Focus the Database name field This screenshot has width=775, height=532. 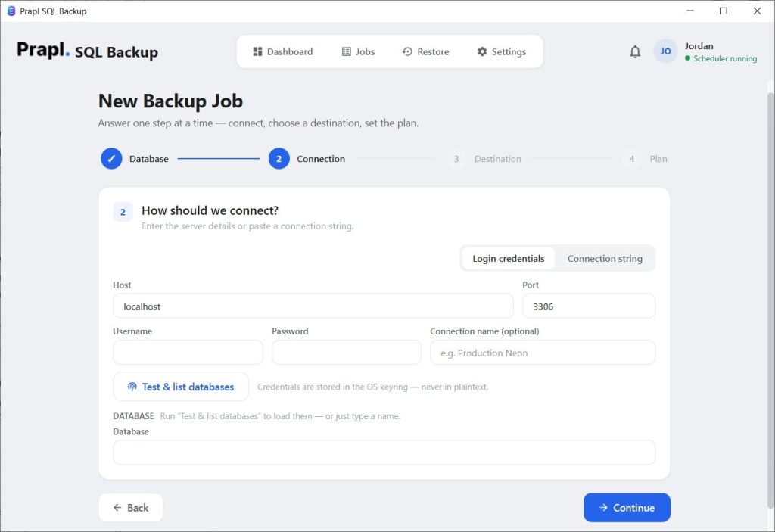(384, 453)
